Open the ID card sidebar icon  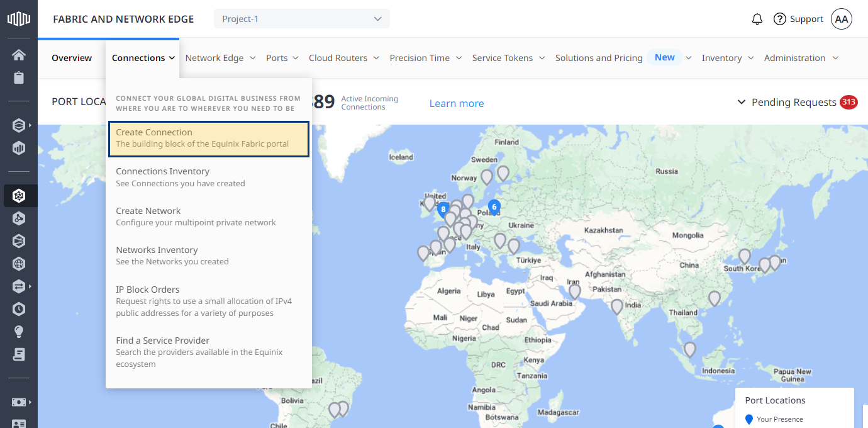pos(19,424)
